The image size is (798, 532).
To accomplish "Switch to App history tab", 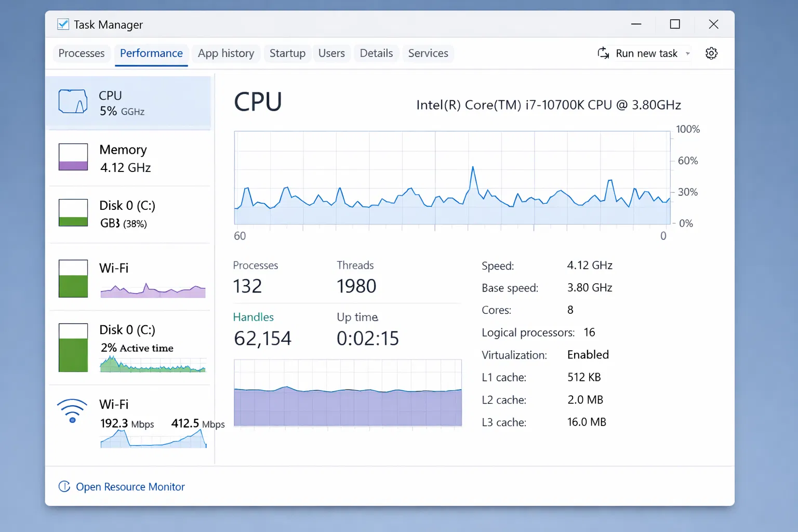I will 226,54.
